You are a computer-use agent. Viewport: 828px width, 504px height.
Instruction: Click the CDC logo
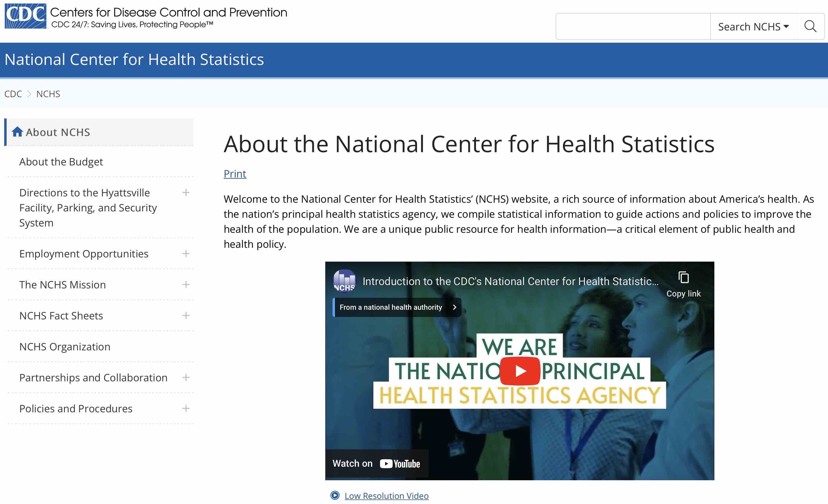click(26, 16)
